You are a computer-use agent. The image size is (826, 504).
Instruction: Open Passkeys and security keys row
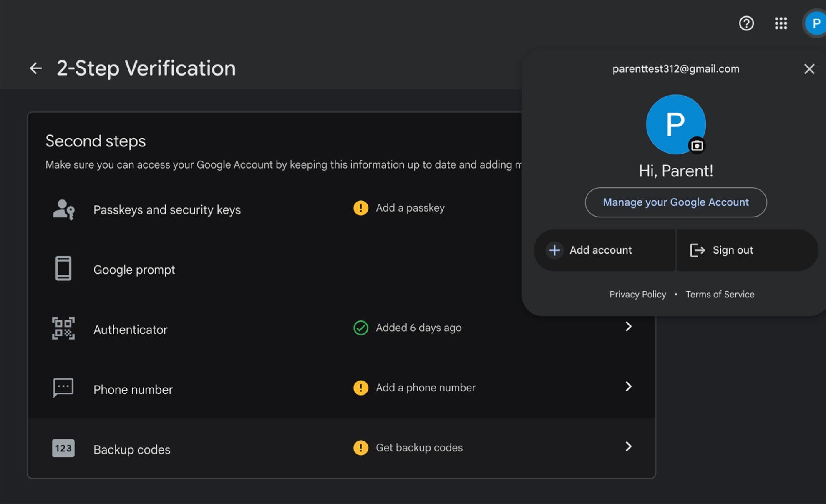coord(274,209)
